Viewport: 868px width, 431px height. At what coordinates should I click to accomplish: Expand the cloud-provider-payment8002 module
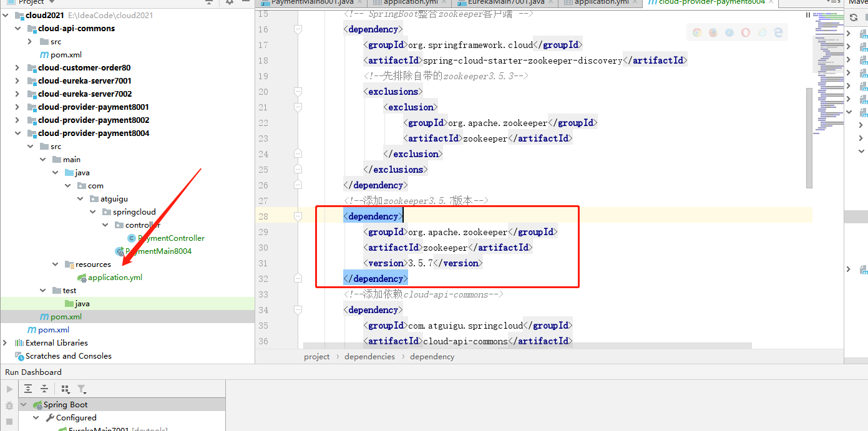point(17,120)
